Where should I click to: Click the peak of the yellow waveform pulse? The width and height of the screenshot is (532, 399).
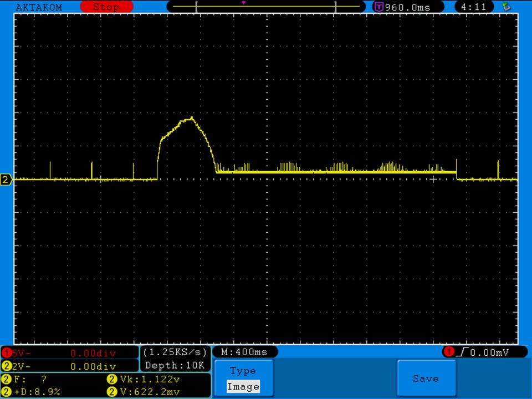192,117
